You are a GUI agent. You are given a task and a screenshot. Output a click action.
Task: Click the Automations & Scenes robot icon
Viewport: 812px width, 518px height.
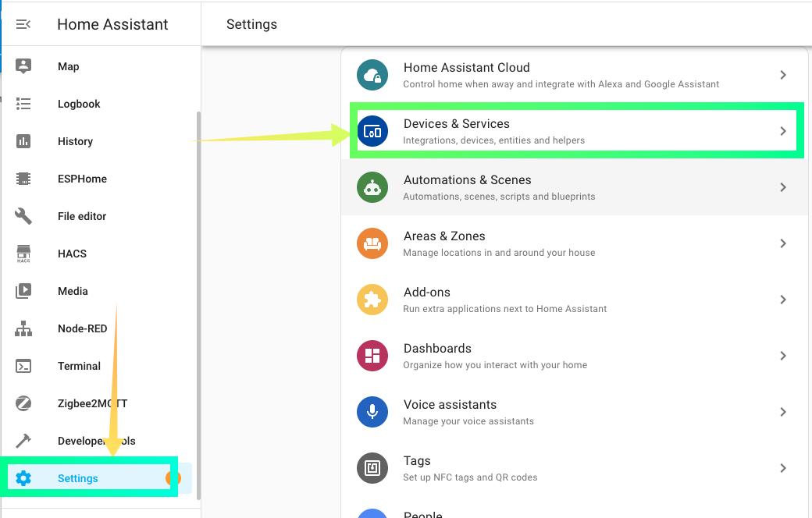(372, 187)
